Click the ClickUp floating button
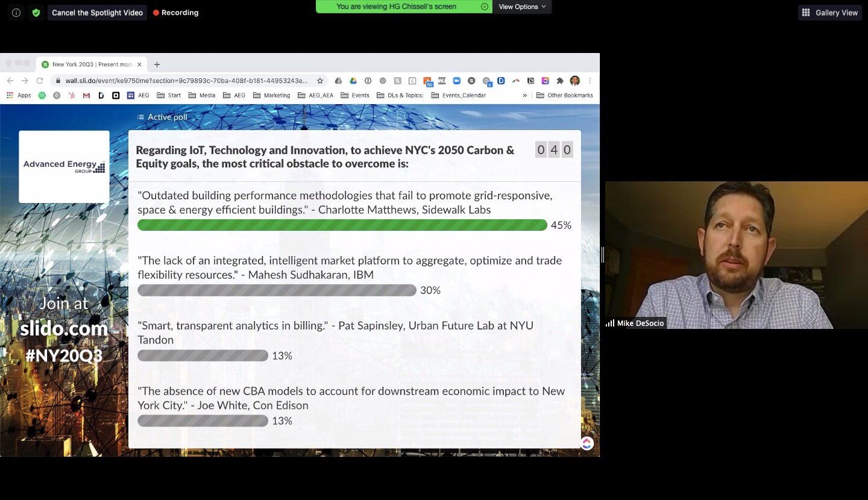868x500 pixels. point(587,443)
